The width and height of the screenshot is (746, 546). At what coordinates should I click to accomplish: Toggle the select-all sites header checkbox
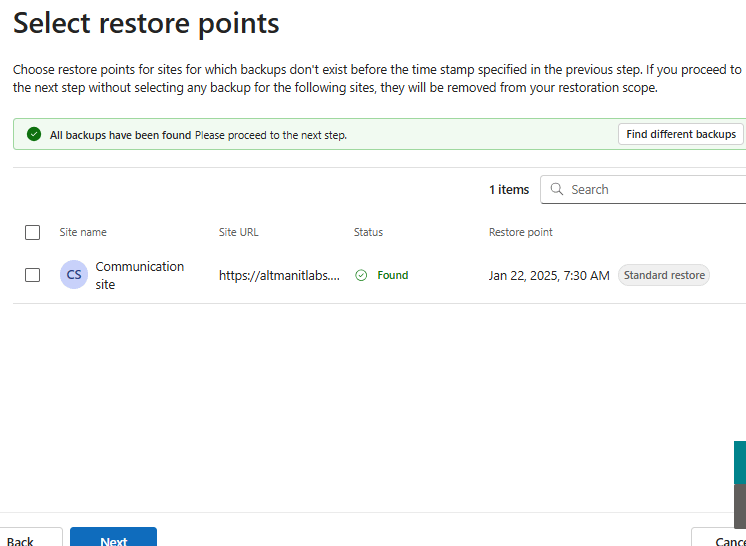coord(32,232)
